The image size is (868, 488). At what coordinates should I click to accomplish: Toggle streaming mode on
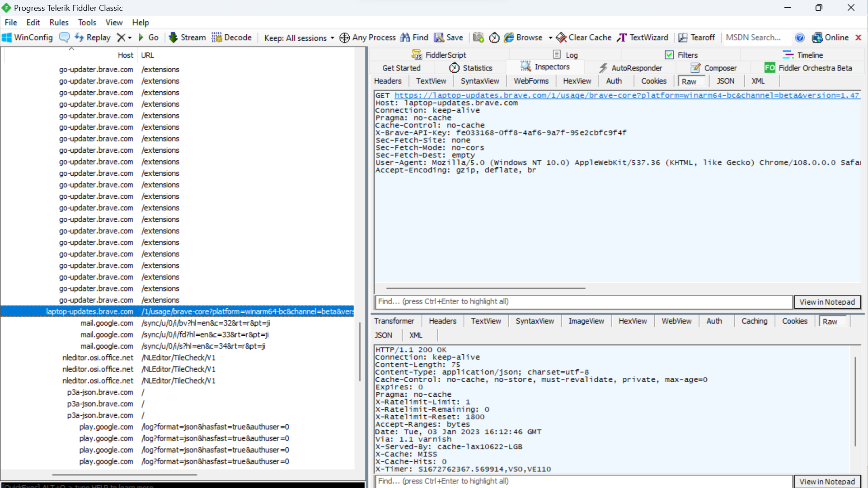(x=187, y=38)
